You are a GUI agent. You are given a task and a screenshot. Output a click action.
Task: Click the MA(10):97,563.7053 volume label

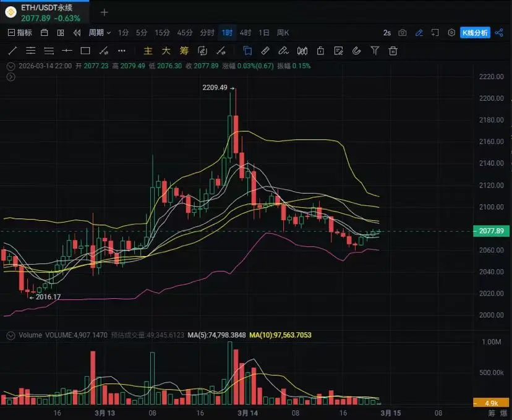(x=280, y=335)
